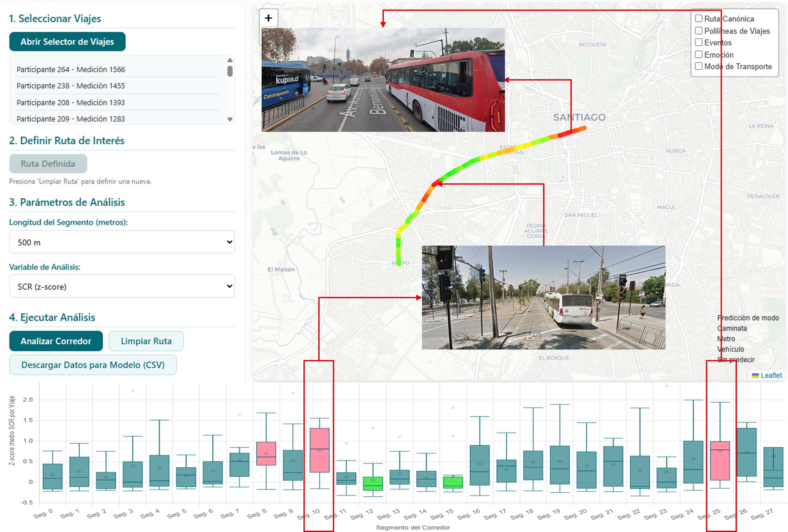Image resolution: width=788 pixels, height=532 pixels.
Task: Click the Leaflet flag icon
Action: pos(755,375)
